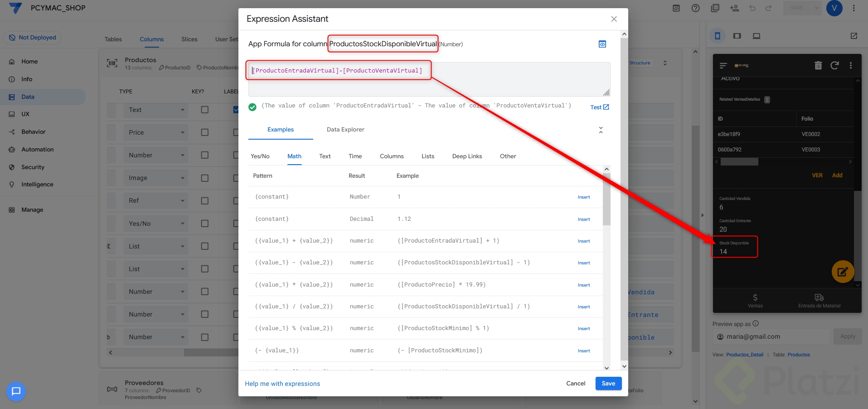Image resolution: width=868 pixels, height=409 pixels.
Task: Select Math examples category
Action: point(295,156)
